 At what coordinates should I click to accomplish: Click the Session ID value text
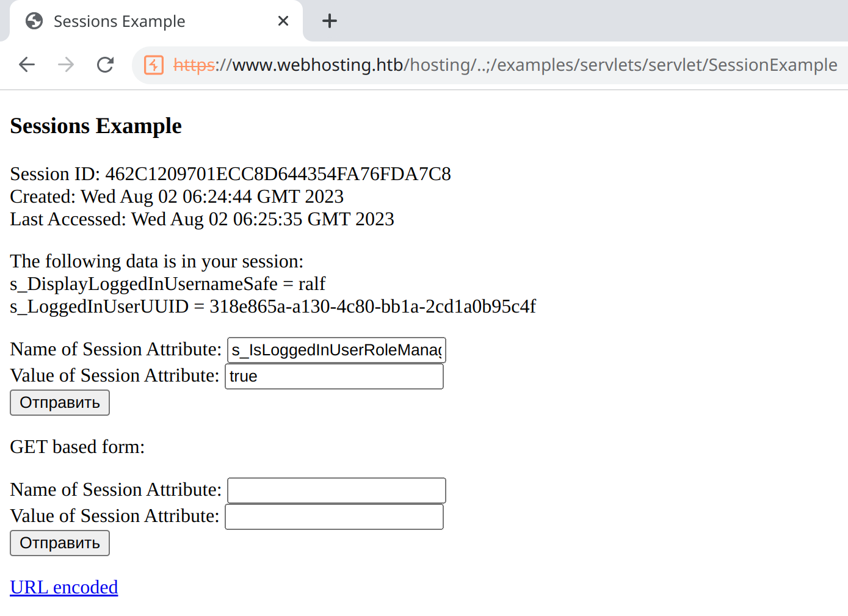coord(278,174)
